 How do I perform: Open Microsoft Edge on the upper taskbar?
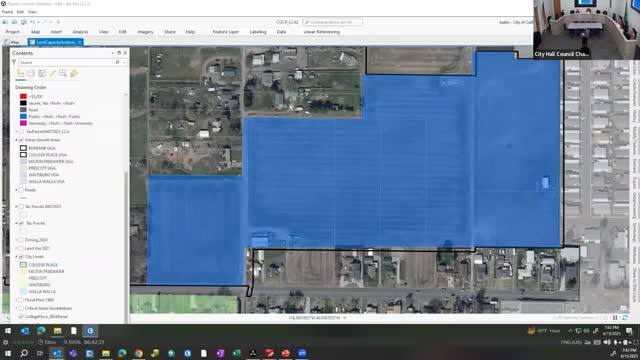tap(41, 331)
